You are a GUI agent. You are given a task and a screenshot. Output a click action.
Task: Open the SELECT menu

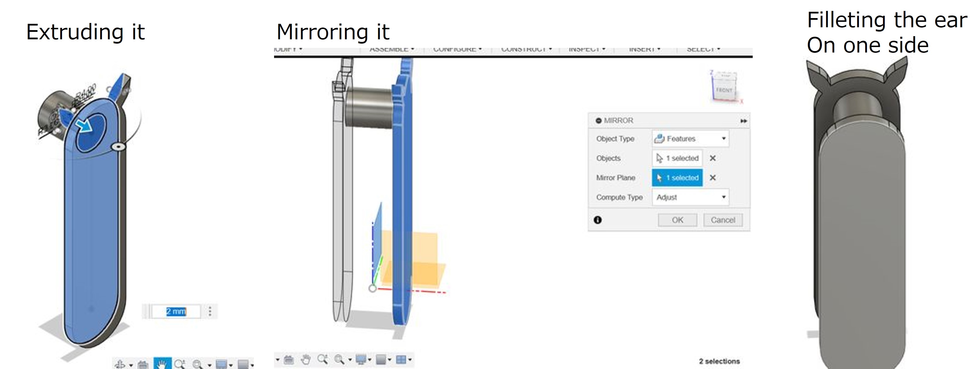click(x=703, y=49)
